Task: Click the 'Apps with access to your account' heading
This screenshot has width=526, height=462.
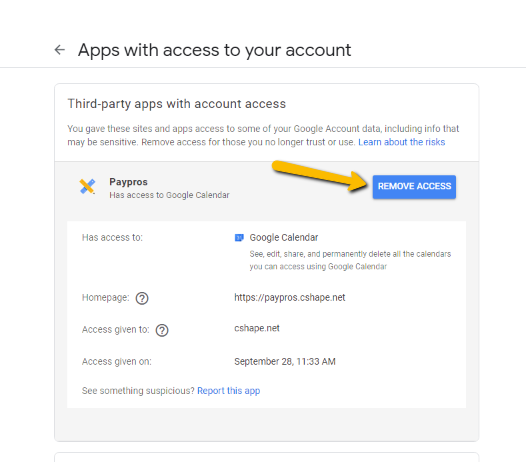Action: pyautogui.click(x=214, y=50)
